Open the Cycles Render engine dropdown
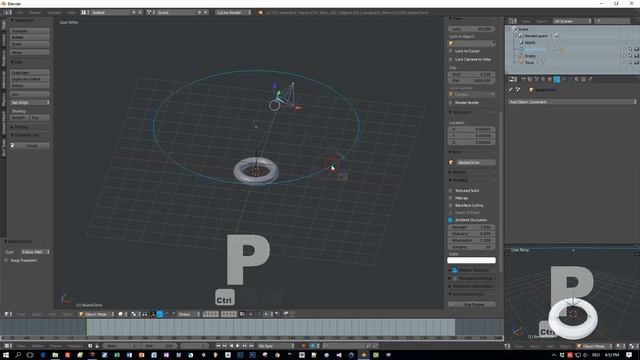This screenshot has height=360, width=640. pos(233,13)
